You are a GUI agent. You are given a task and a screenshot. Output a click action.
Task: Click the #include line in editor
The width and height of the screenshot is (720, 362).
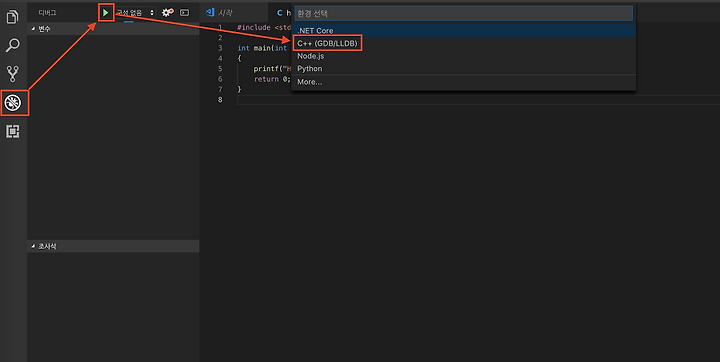click(264, 28)
